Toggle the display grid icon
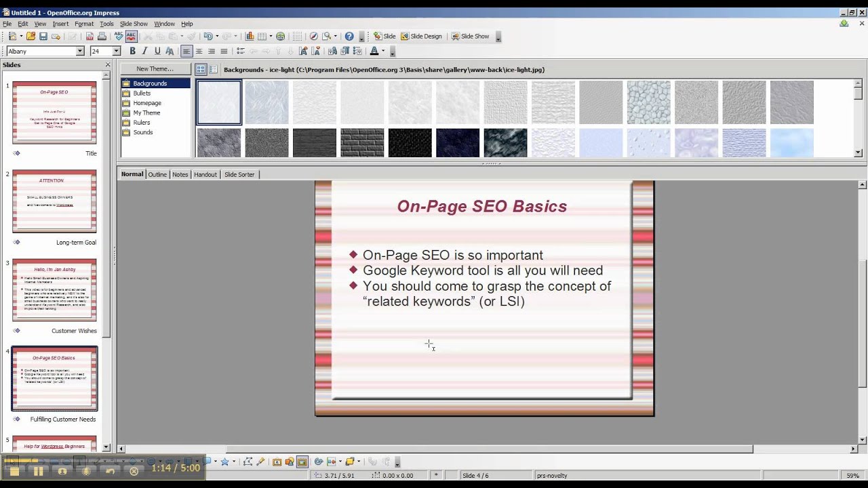The height and width of the screenshot is (488, 868). pyautogui.click(x=297, y=37)
